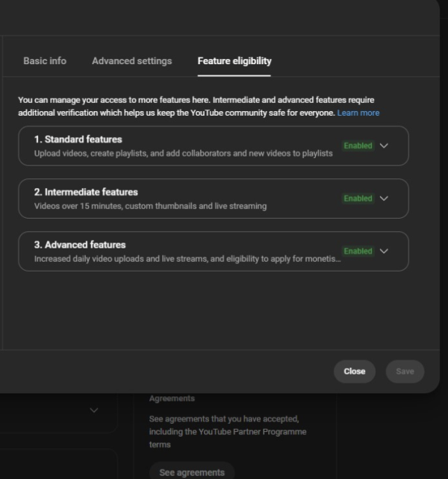The height and width of the screenshot is (479, 448).
Task: Click the "2. Intermediate features" heading
Action: (86, 192)
